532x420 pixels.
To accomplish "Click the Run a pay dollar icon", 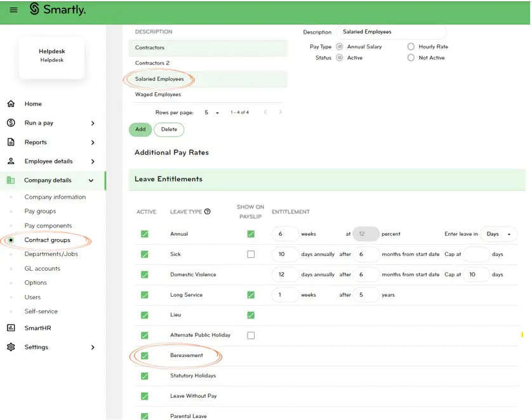I will pos(11,123).
